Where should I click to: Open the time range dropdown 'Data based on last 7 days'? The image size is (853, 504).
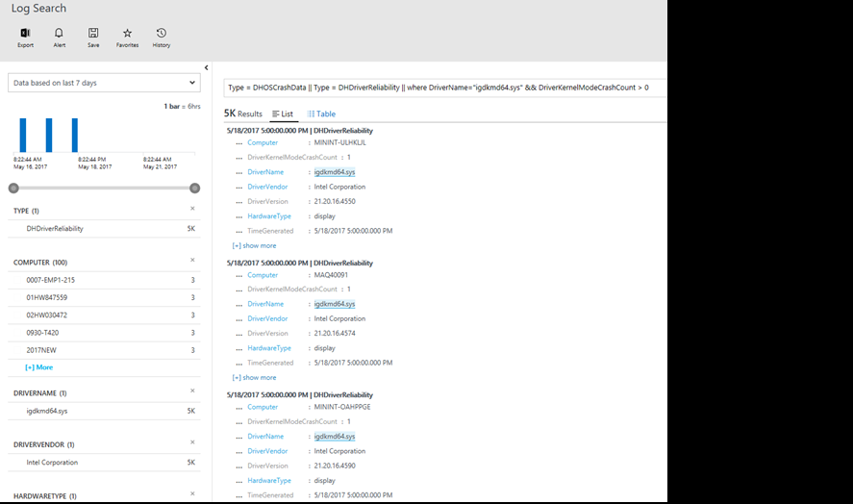104,83
